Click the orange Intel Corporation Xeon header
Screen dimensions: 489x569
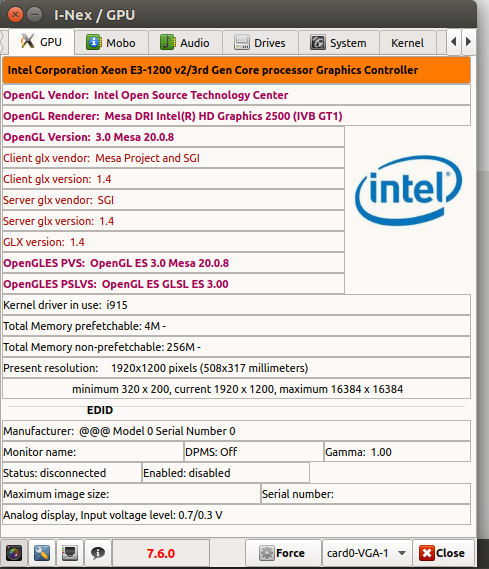pyautogui.click(x=237, y=70)
